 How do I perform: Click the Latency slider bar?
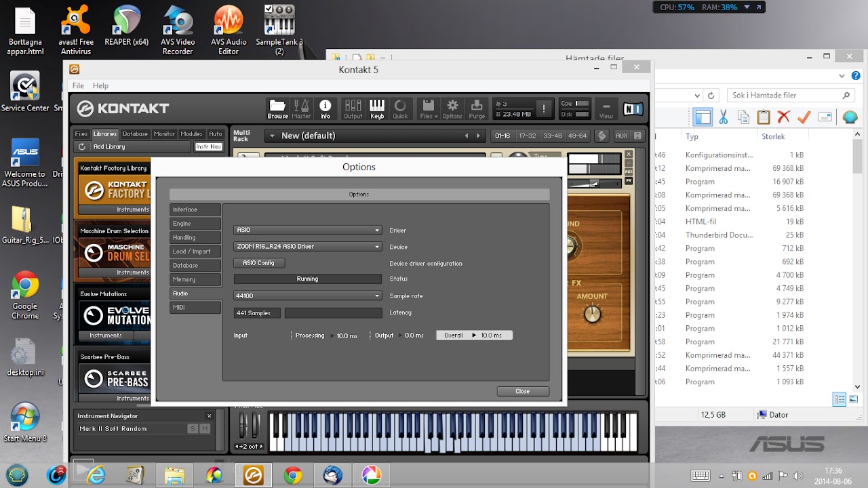[333, 313]
